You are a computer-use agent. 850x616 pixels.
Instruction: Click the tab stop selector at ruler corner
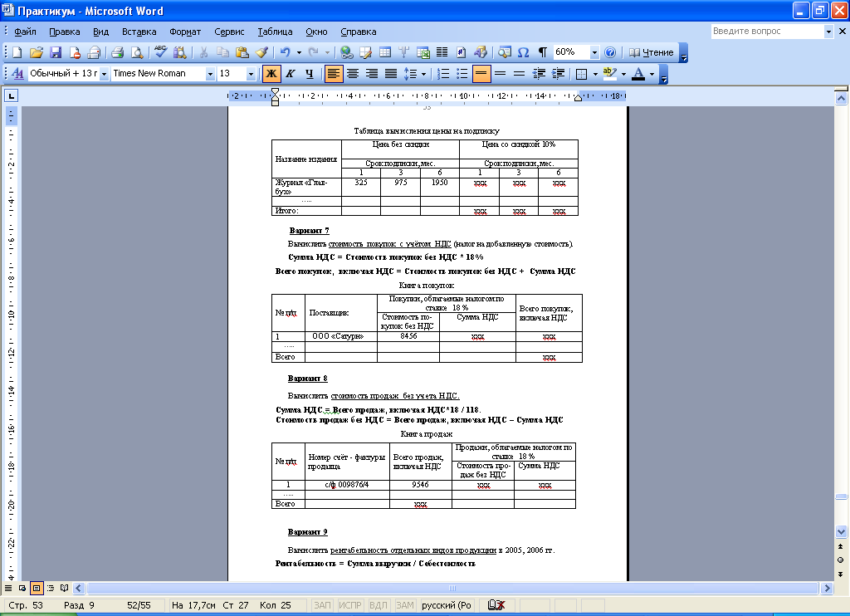(x=11, y=96)
